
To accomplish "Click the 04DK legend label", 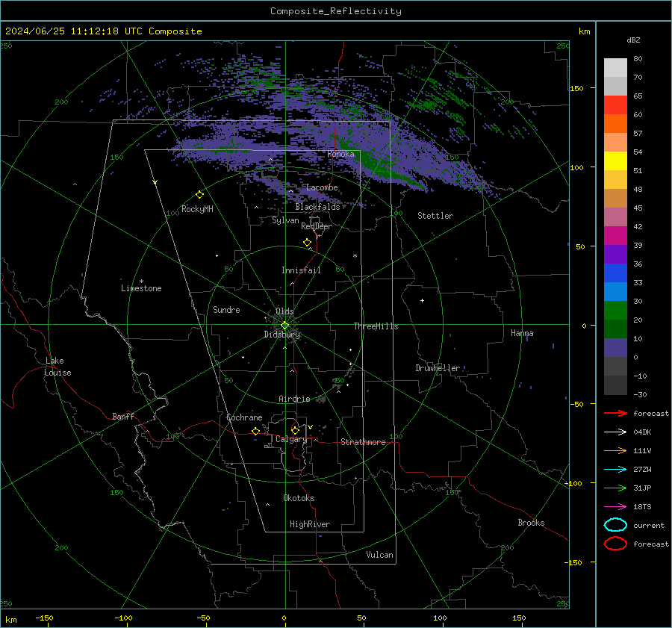I will (642, 432).
